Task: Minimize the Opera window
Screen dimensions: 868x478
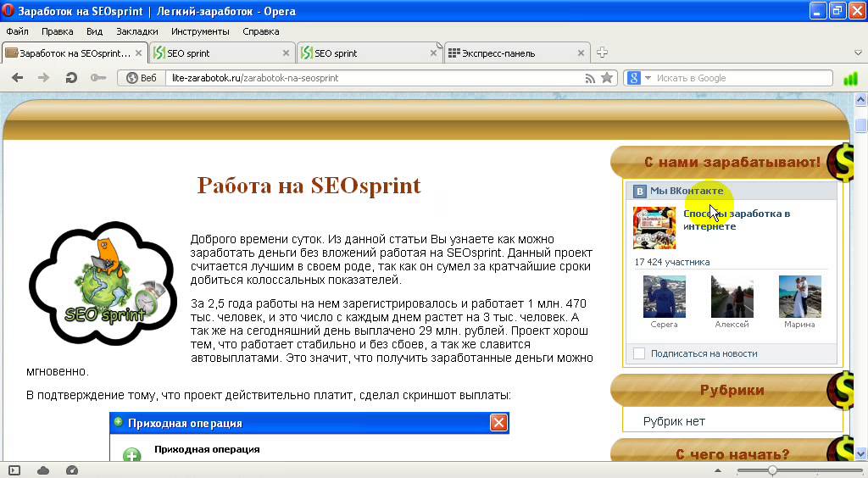Action: coord(818,11)
